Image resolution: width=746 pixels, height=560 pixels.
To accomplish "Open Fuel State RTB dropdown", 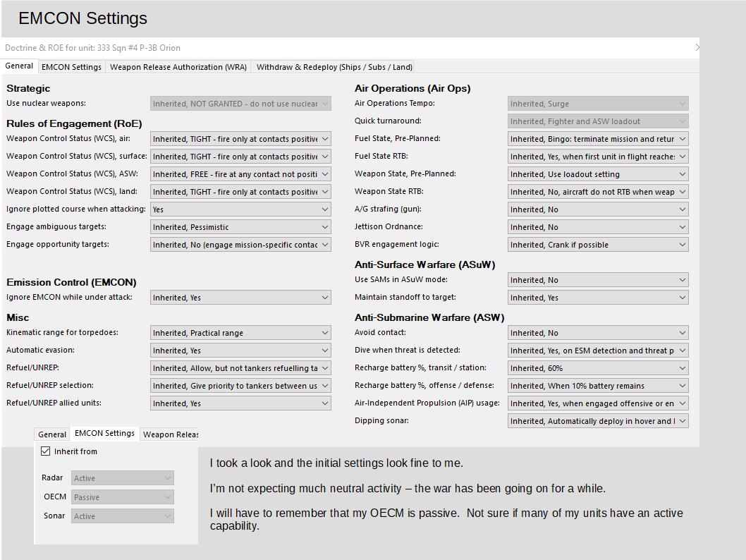I will click(x=598, y=157).
